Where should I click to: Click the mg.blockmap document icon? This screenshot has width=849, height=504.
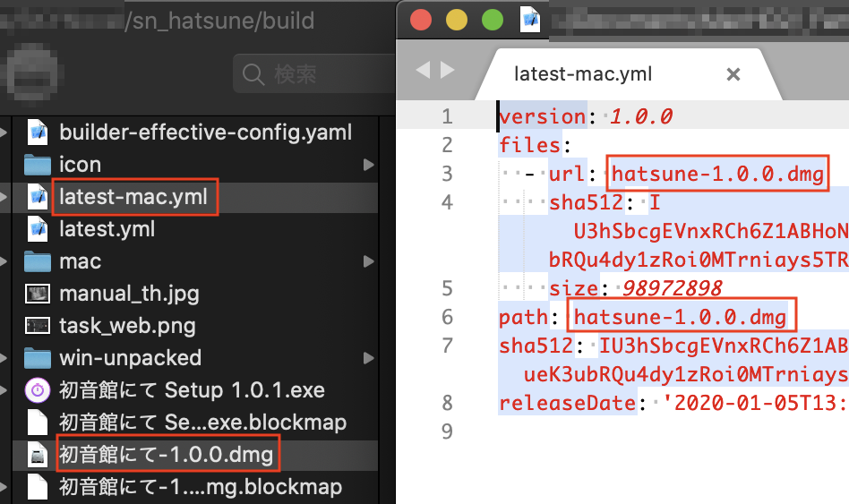[38, 487]
